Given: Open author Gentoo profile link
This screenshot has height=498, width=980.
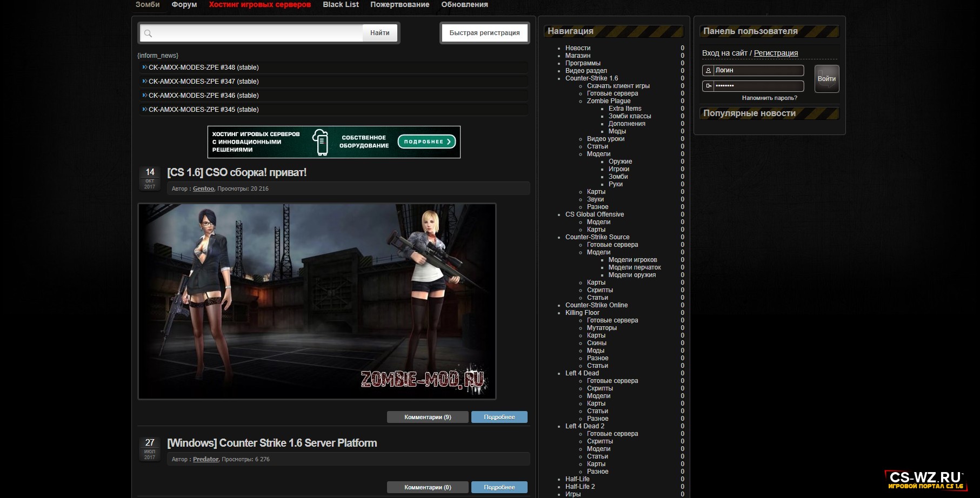Looking at the screenshot, I should 203,189.
